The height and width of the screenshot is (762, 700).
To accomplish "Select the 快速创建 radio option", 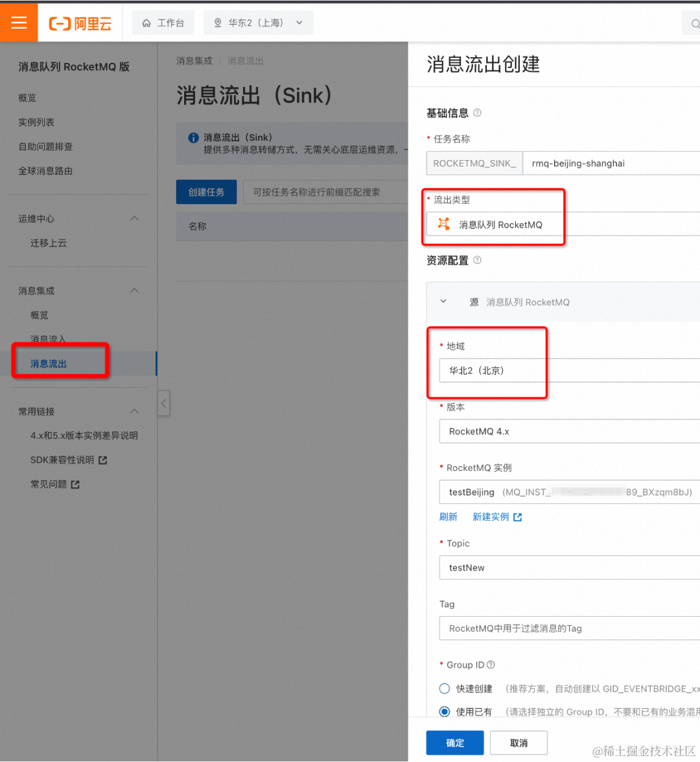I will 445,689.
